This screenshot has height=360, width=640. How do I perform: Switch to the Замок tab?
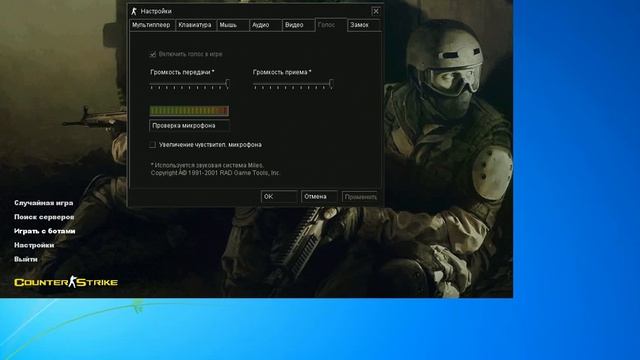[364, 25]
